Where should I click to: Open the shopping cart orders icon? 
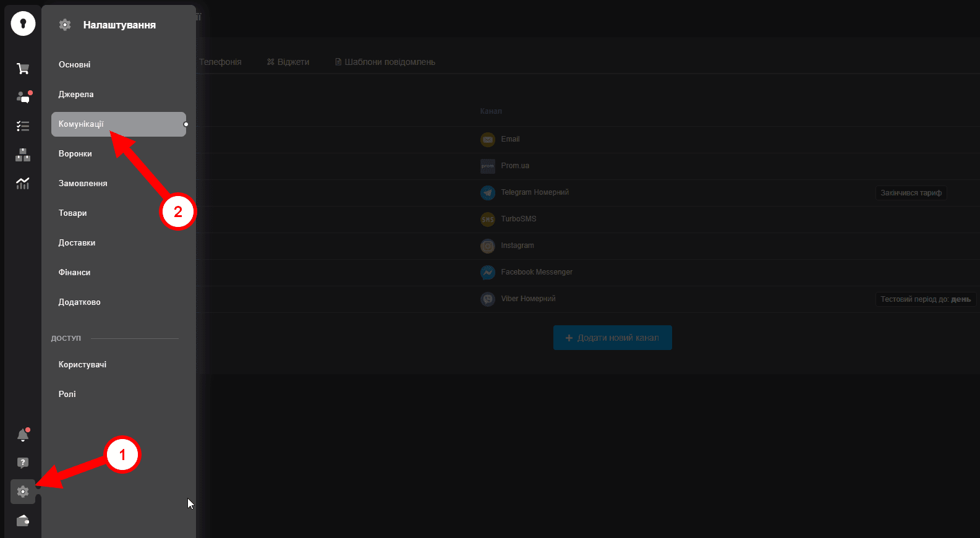click(23, 69)
